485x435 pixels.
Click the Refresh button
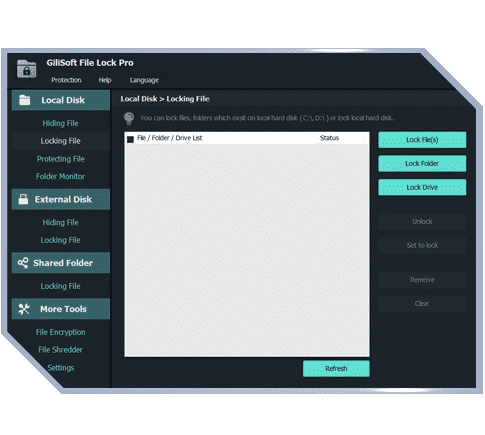click(336, 368)
